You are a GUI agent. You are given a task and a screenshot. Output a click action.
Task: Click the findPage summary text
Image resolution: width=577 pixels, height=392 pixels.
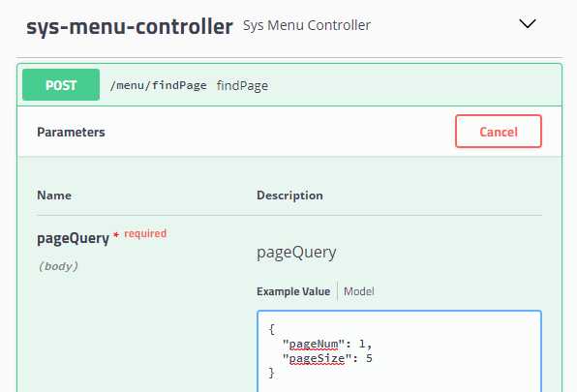(242, 86)
